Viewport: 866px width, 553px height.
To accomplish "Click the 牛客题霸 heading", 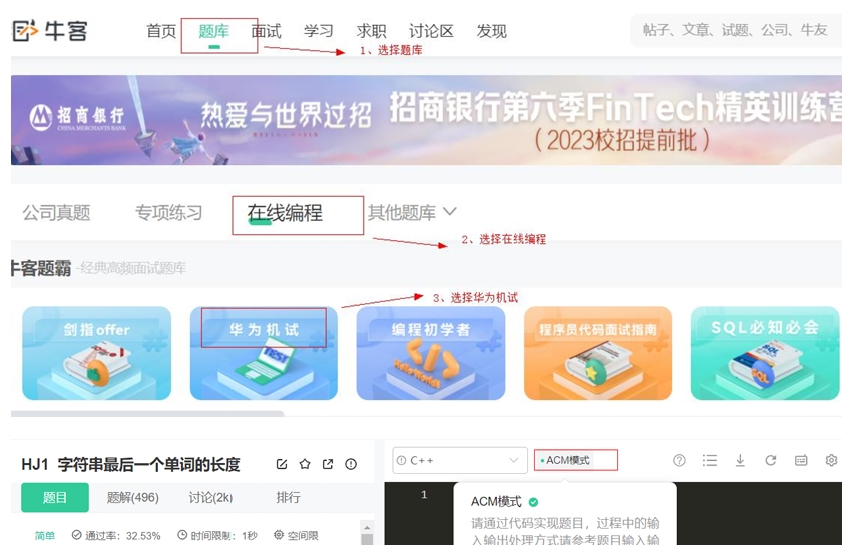I will click(x=41, y=268).
